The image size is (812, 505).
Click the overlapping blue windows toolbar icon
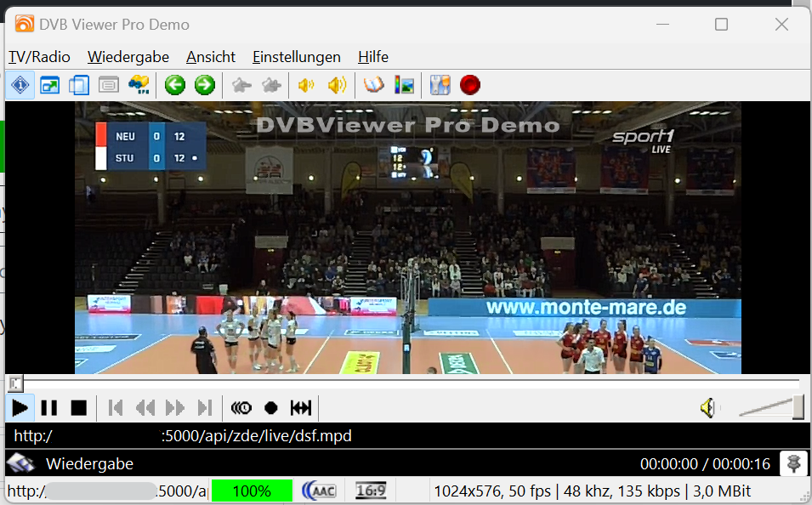click(79, 85)
